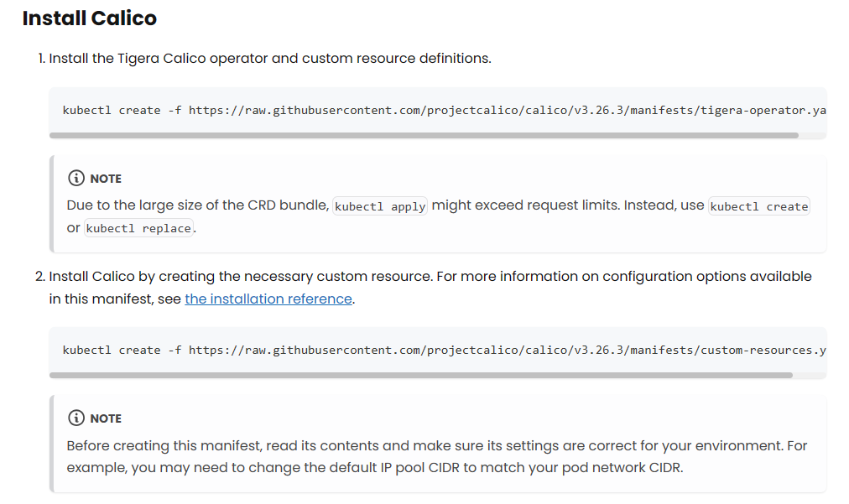Viewport: 849px width, 504px height.
Task: Click the inline 'kubectl apply' code snippet
Action: 379,206
